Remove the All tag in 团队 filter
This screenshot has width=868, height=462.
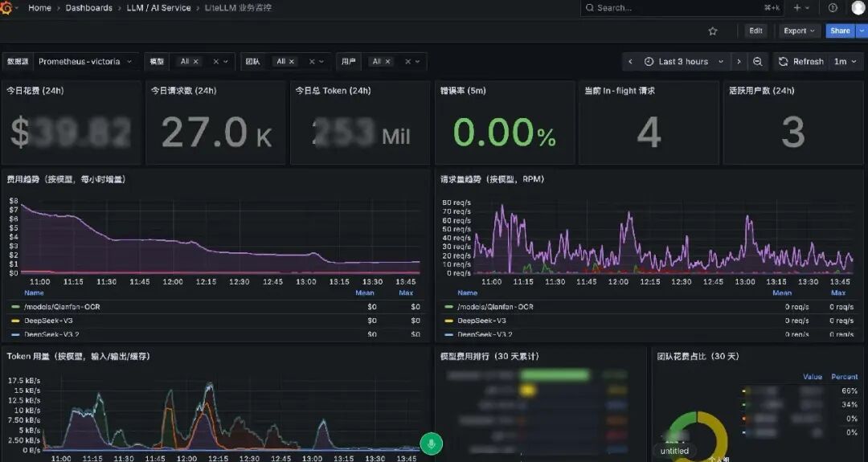pos(291,61)
